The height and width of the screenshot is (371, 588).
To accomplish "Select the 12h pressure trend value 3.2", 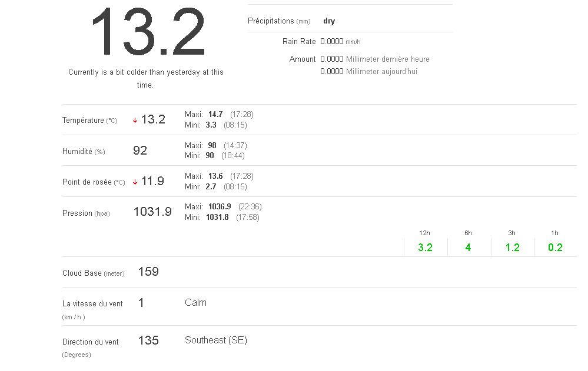I will pos(425,248).
